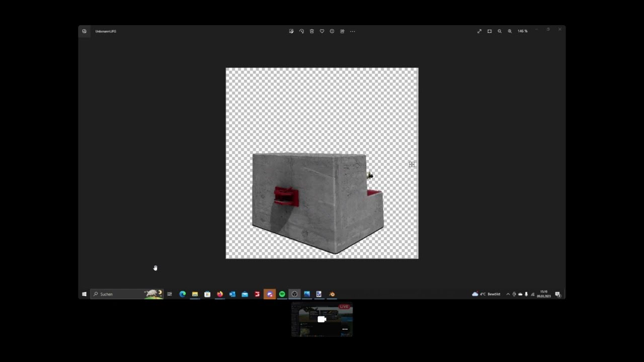Viewport: 644px width, 362px height.
Task: Fit image to window icon
Action: click(490, 31)
